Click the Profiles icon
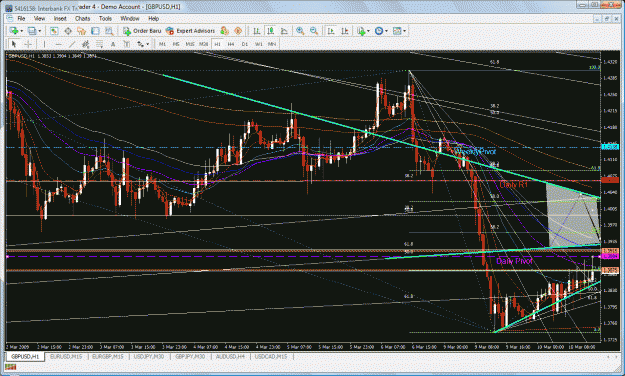 (32, 31)
